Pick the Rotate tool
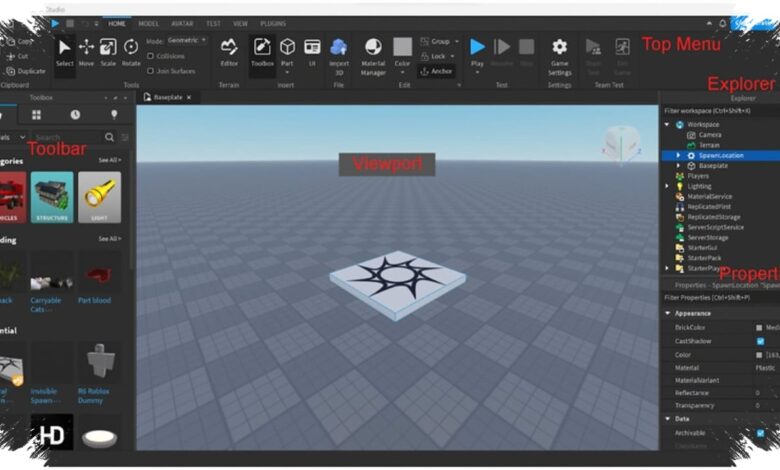The image size is (780, 470). [x=131, y=54]
